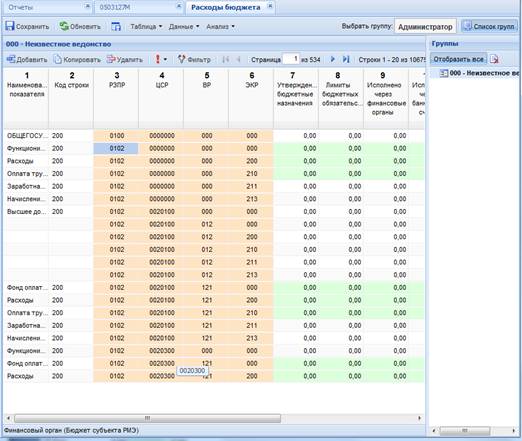The height and width of the screenshot is (441, 522).
Task: Open the Фильтр filter tool
Action: pos(194,59)
